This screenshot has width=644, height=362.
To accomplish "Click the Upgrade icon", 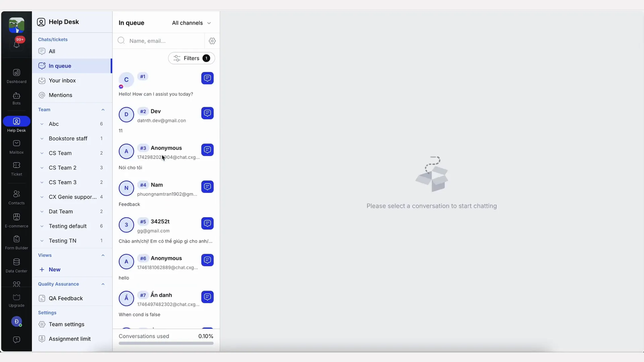I will (17, 300).
